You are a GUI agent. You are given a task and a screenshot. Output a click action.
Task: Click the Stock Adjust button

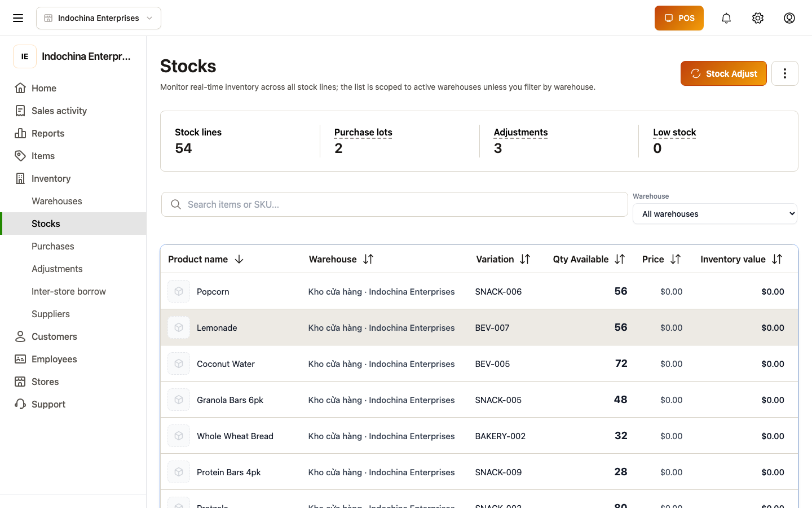(x=723, y=73)
